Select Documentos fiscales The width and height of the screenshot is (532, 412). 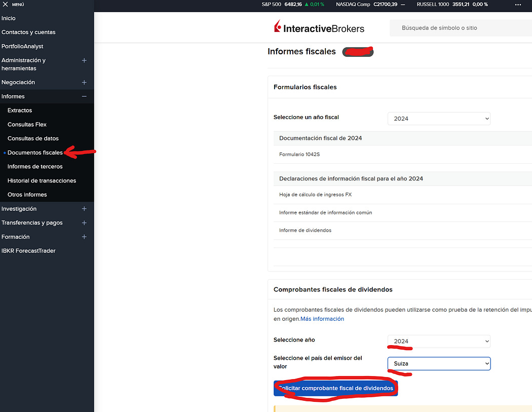point(35,153)
